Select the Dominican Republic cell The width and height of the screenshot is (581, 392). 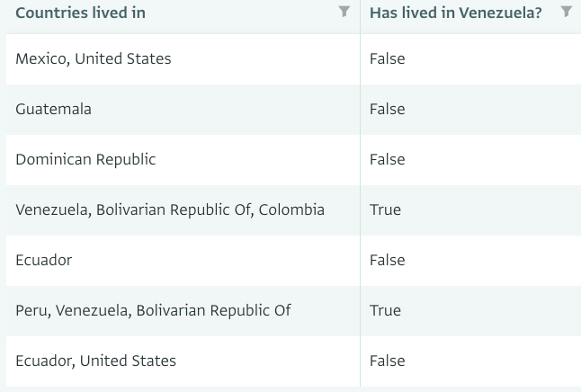coord(183,160)
